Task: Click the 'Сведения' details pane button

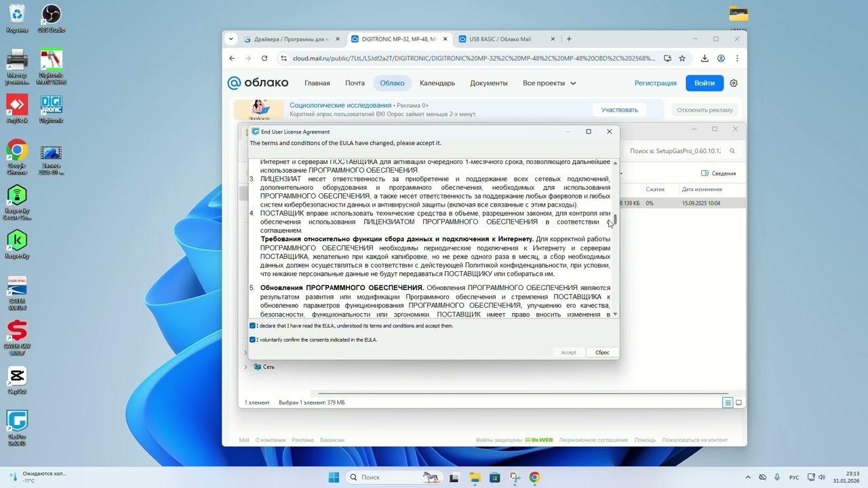Action: tap(719, 174)
